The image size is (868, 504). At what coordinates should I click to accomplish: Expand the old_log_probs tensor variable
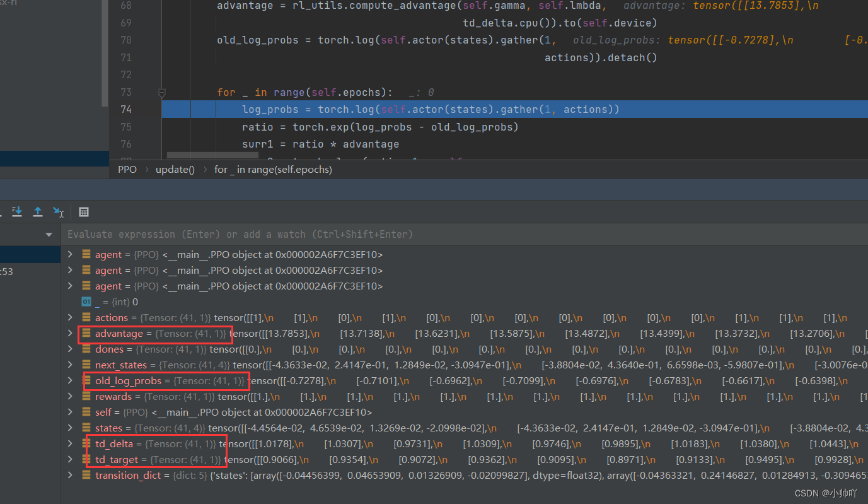71,380
